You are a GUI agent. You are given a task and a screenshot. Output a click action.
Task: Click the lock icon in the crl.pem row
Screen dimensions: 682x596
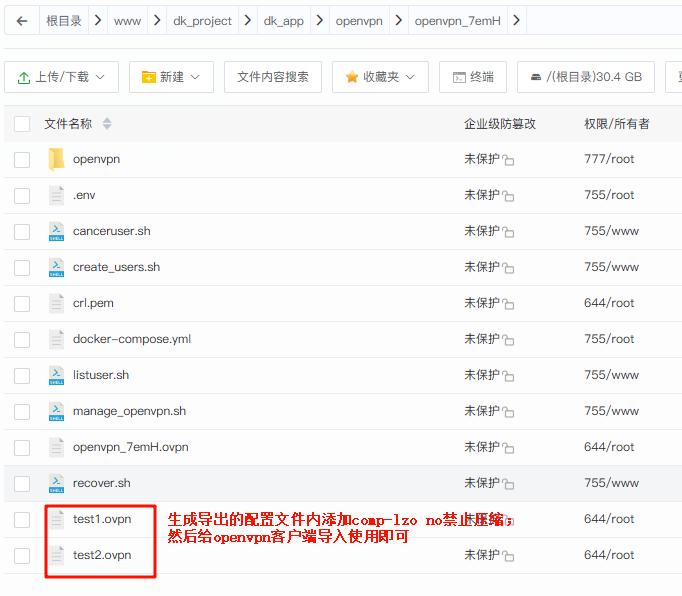(x=508, y=304)
